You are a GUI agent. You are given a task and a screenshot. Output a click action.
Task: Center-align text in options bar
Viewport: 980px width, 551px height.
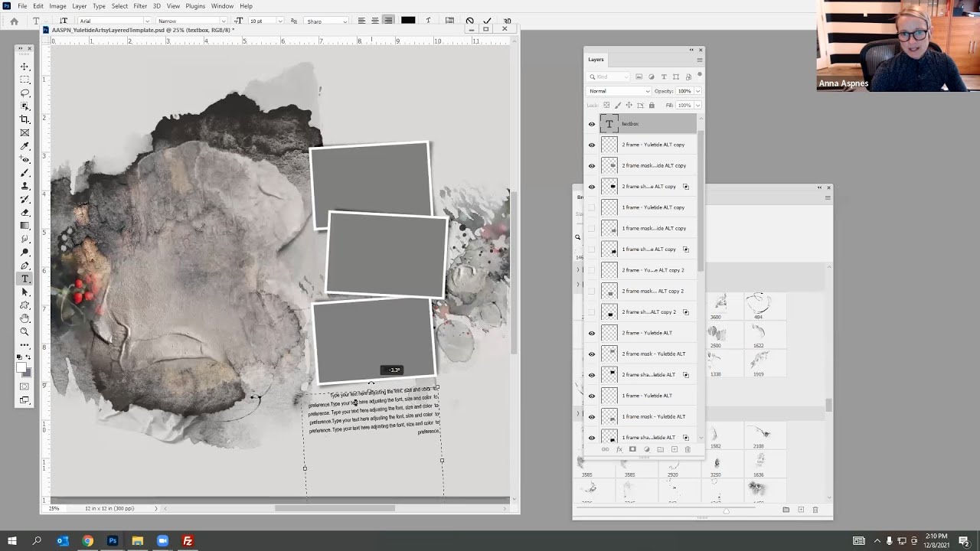[x=375, y=21]
